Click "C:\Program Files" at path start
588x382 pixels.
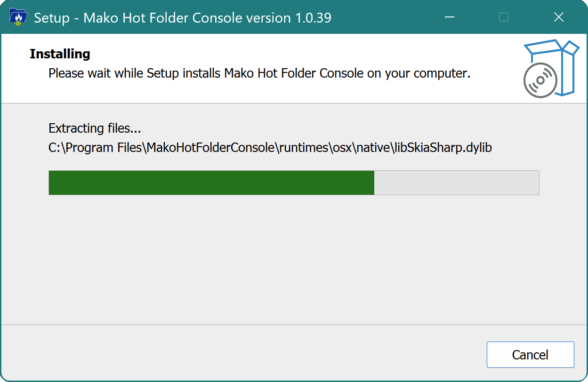[95, 148]
